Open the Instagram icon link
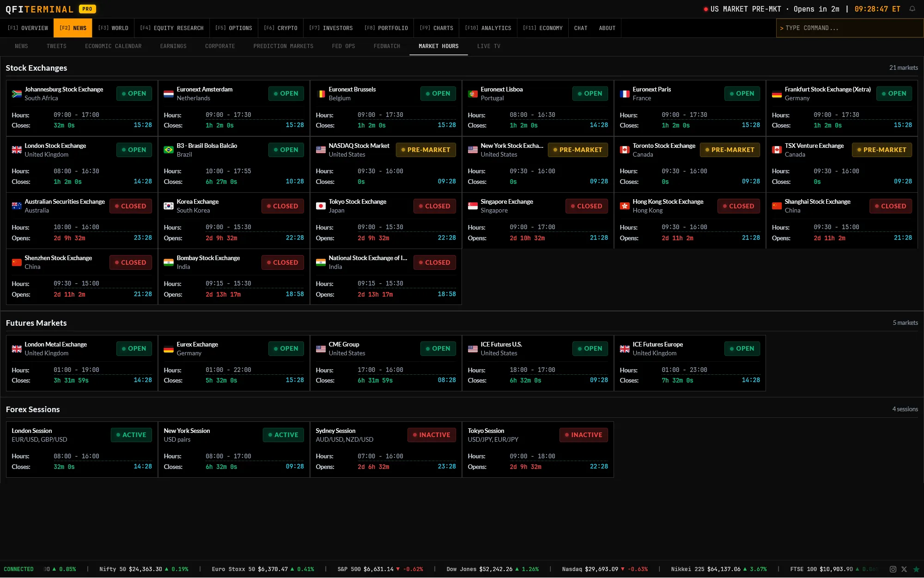This screenshot has width=924, height=578. tap(893, 569)
